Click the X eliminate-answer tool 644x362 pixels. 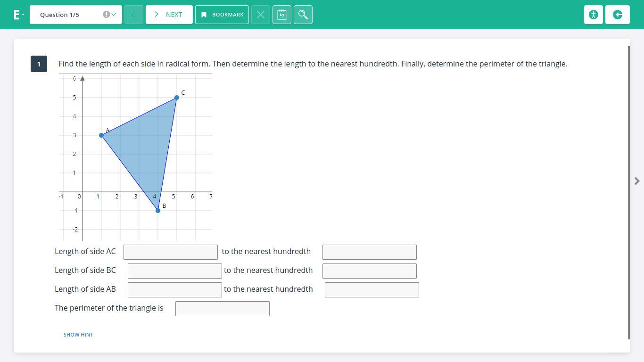(261, 15)
